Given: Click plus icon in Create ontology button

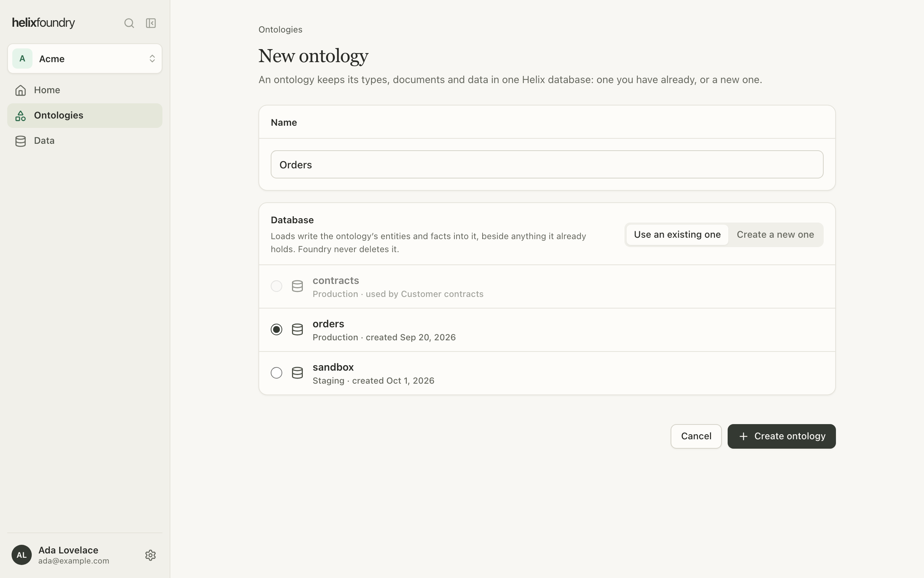Looking at the screenshot, I should 744,436.
